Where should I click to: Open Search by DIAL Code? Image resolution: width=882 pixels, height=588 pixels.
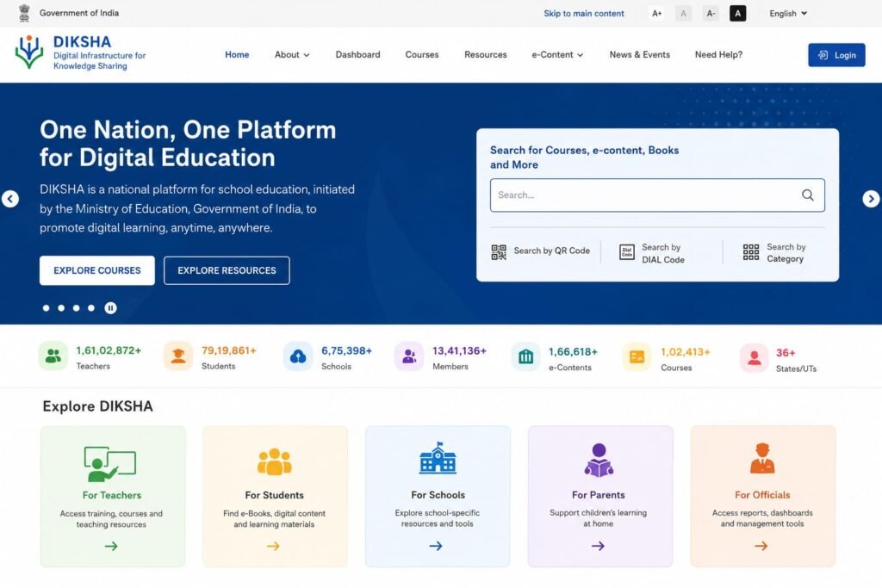(x=652, y=253)
